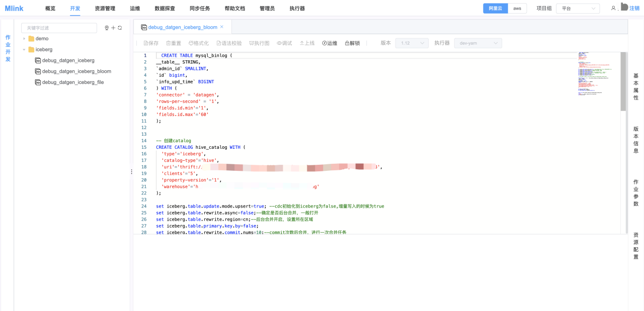Open the 版本 dropdown showing 1.12
Image resolution: width=644 pixels, height=311 pixels.
(412, 43)
